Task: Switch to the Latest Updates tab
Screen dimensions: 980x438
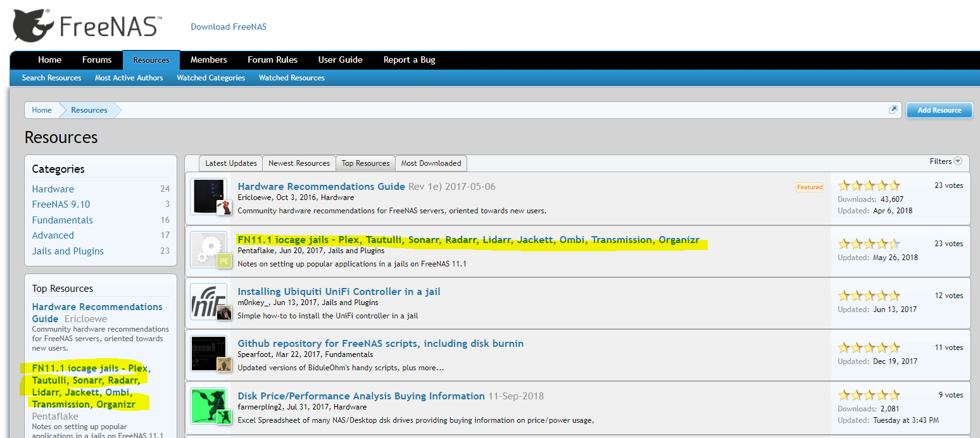Action: 231,163
